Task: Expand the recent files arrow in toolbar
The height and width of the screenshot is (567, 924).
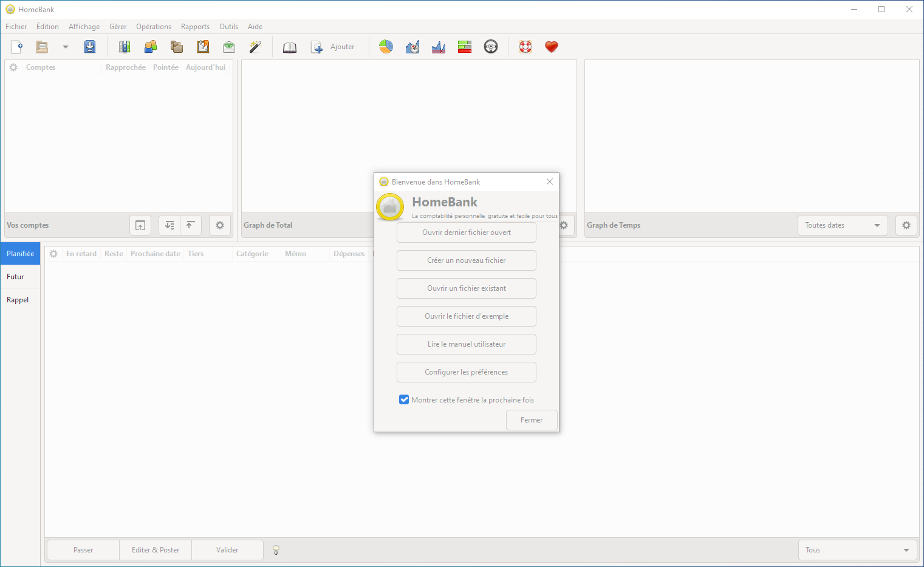Action: coord(66,47)
